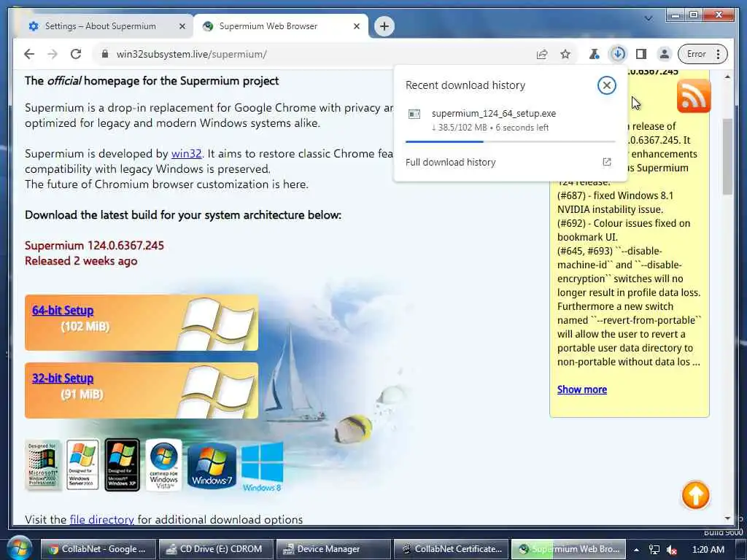Switch to CollabNet - Google taskbar item
Image resolution: width=747 pixels, height=560 pixels.
98,549
